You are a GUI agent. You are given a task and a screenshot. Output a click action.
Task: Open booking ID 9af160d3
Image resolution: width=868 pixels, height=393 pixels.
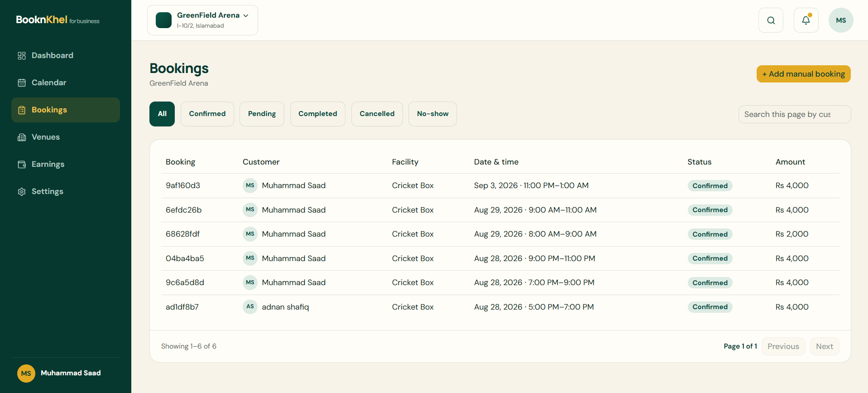coord(183,185)
